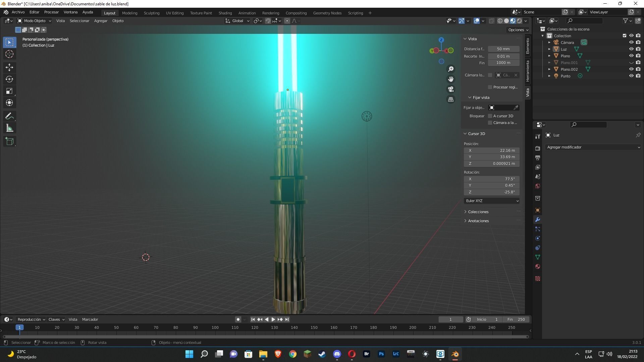Click the Distancia focal 50 mm field
The width and height of the screenshot is (644, 362).
[503, 49]
